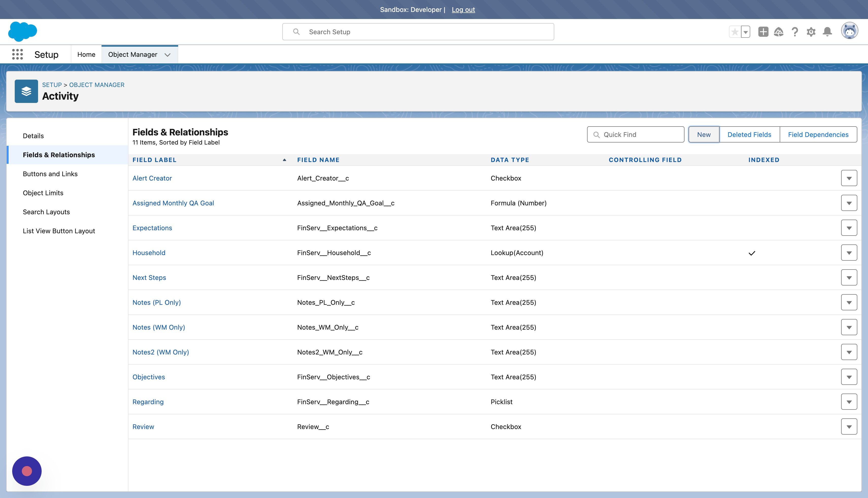Open the Assigned Monthly QA Goal field link
This screenshot has height=498, width=868.
tap(173, 203)
